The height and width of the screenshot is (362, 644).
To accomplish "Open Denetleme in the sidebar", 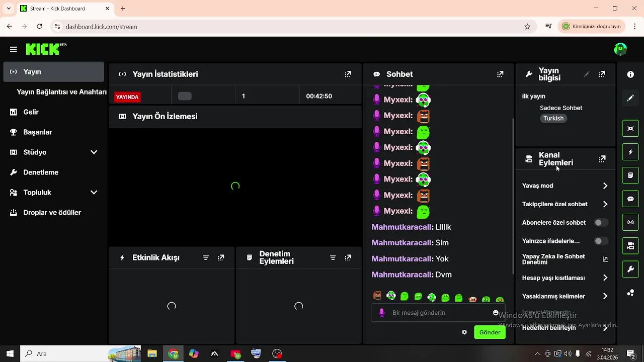I will 54,172.
